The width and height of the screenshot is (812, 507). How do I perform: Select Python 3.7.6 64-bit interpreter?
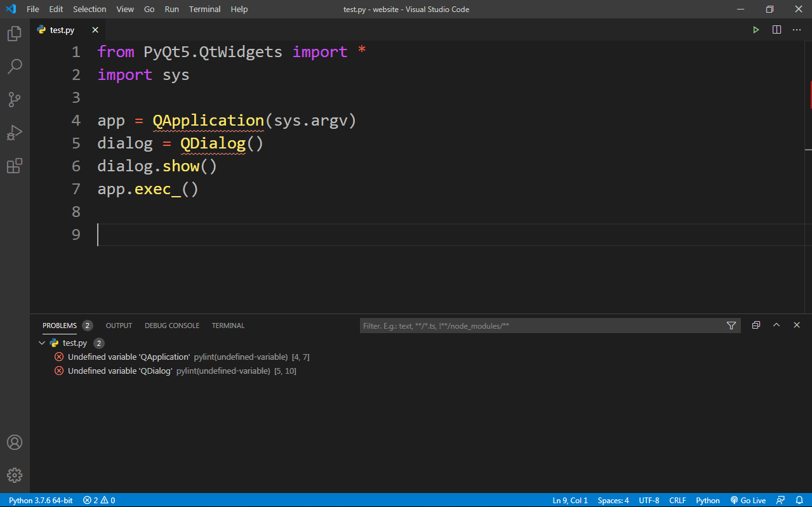(41, 500)
